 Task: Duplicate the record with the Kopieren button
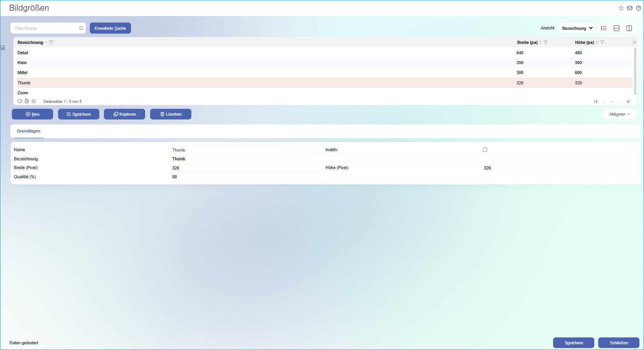125,114
